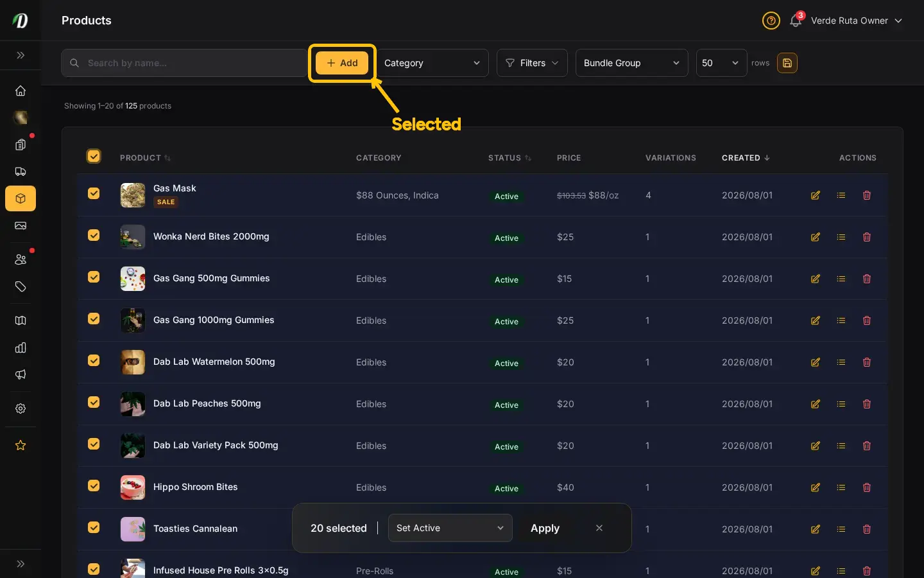The width and height of the screenshot is (924, 578).
Task: Open settings gear in sidebar
Action: coord(21,408)
